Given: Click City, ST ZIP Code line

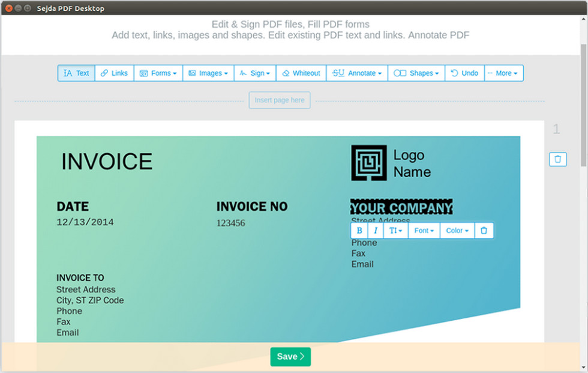Looking at the screenshot, I should coord(90,300).
